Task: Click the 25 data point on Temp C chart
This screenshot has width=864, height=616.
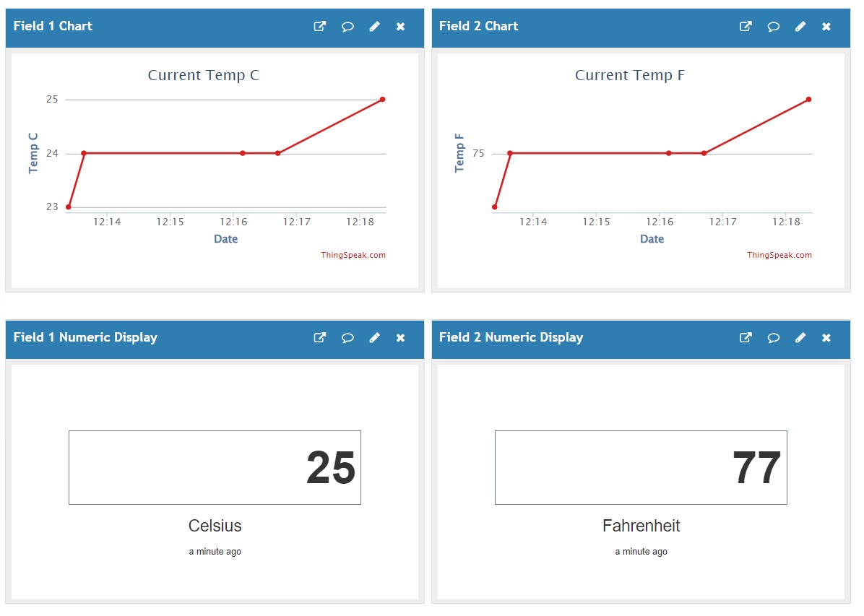Action: pyautogui.click(x=382, y=99)
